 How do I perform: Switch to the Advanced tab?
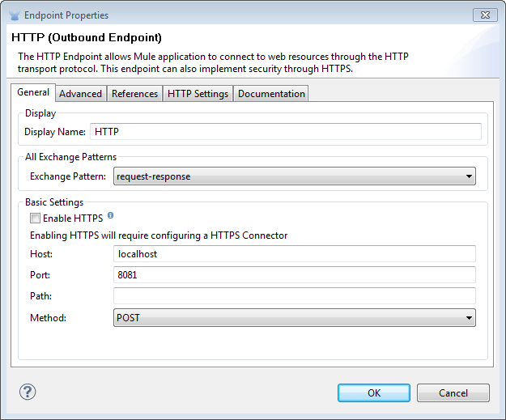tap(81, 94)
